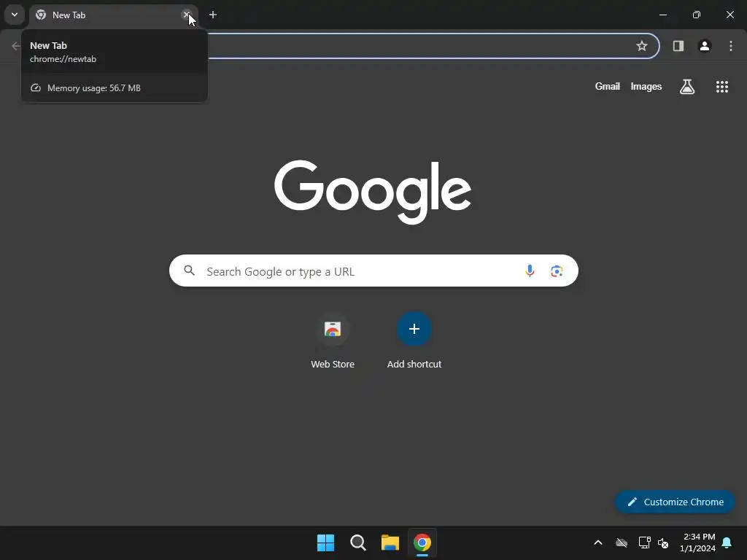The width and height of the screenshot is (747, 560).
Task: Click the back navigation arrow
Action: (16, 46)
